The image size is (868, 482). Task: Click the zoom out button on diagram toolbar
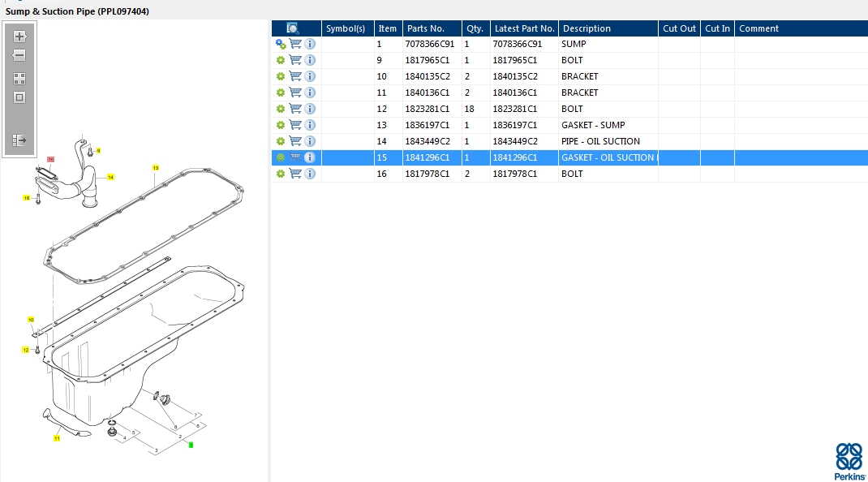pyautogui.click(x=19, y=56)
